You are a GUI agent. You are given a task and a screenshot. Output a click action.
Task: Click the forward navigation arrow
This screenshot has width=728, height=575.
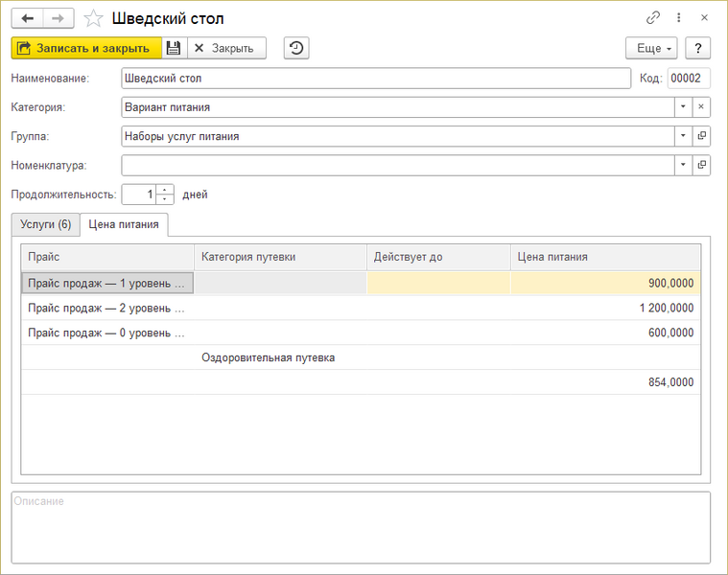[58, 18]
